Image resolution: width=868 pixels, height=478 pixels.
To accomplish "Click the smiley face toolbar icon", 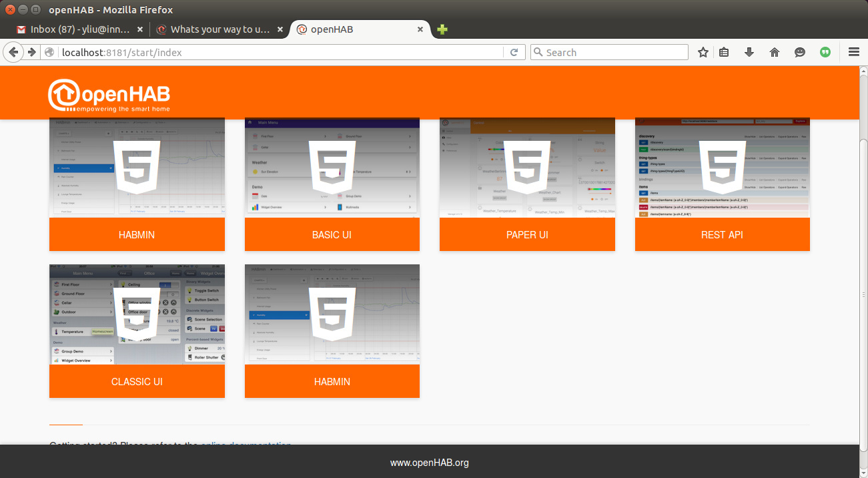I will [799, 52].
